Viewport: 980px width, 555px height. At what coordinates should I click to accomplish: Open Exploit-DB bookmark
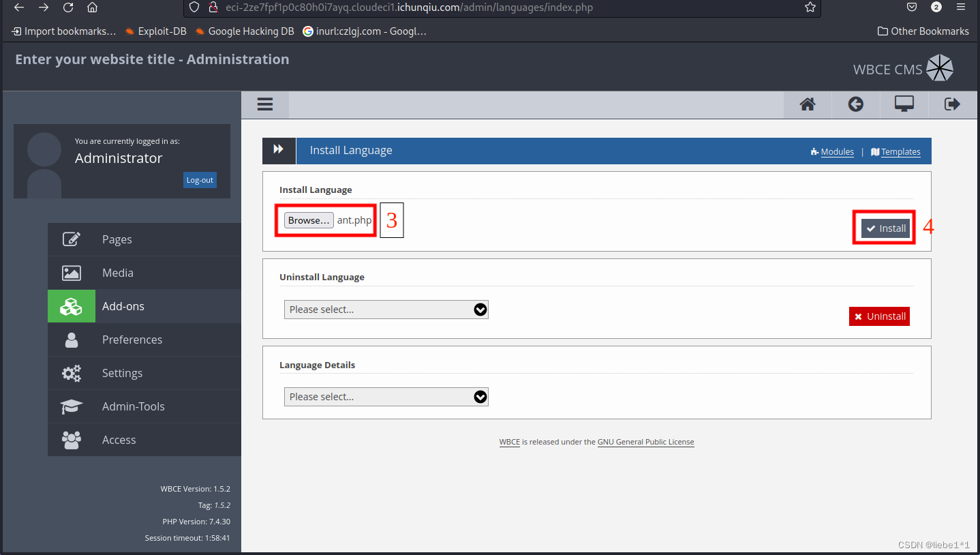click(155, 31)
